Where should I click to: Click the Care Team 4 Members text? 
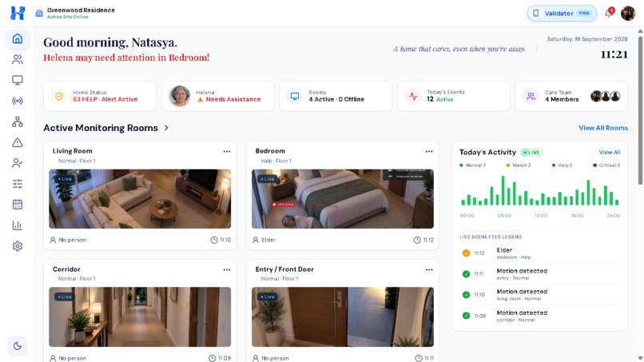click(x=562, y=99)
